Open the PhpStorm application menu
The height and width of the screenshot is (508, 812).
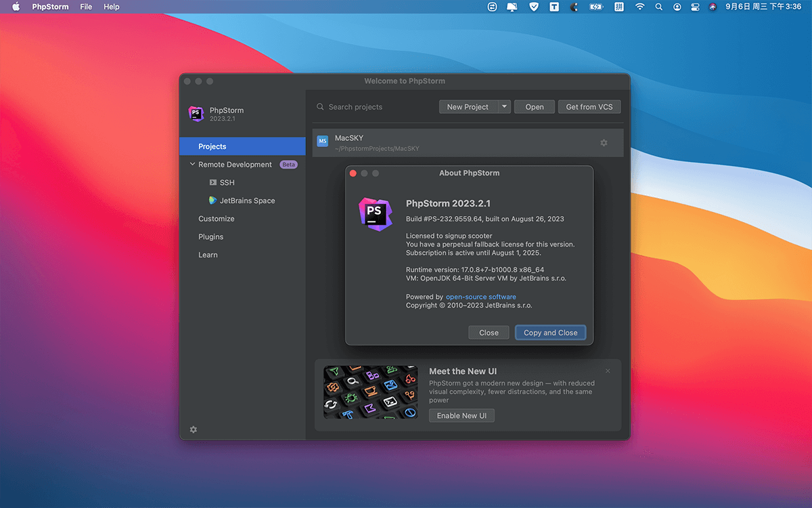[50, 7]
